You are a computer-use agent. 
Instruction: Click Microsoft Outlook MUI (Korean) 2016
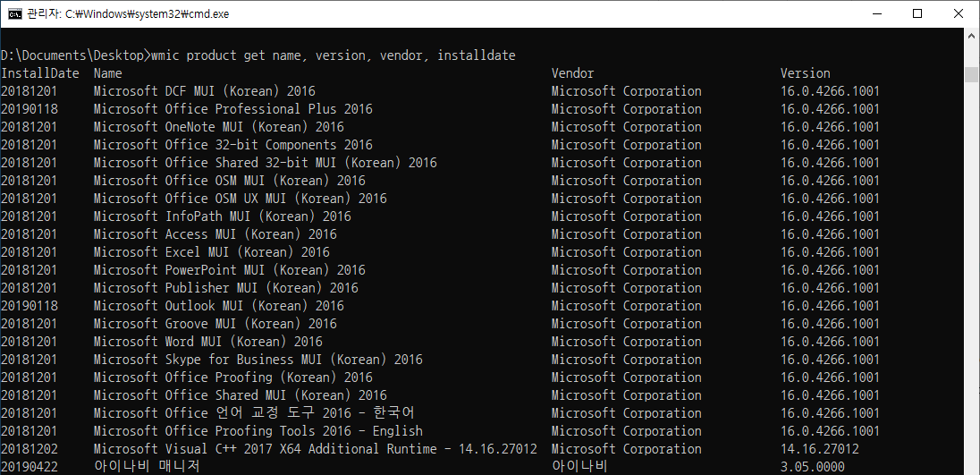219,306
